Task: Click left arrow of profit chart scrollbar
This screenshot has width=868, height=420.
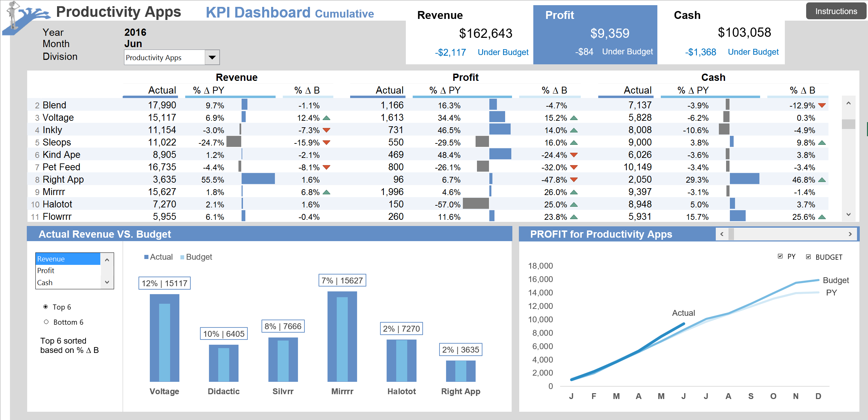Action: tap(722, 234)
